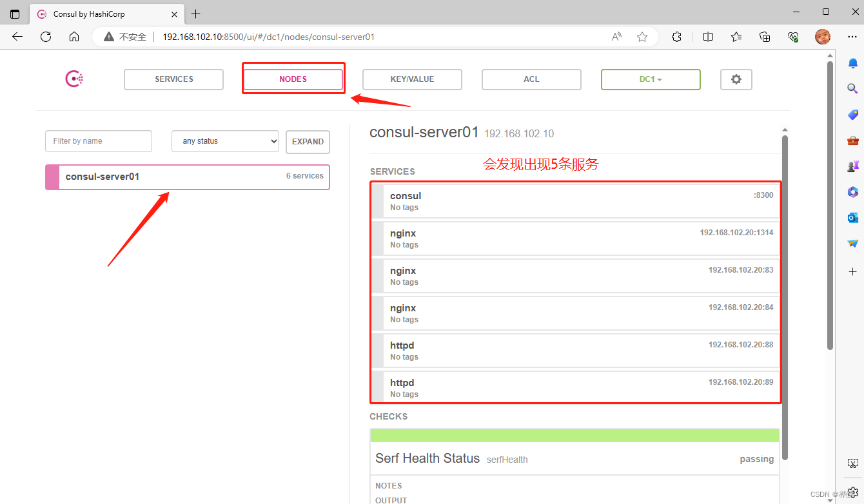The image size is (864, 504).
Task: Open notifications bell in sidebar
Action: [852, 63]
